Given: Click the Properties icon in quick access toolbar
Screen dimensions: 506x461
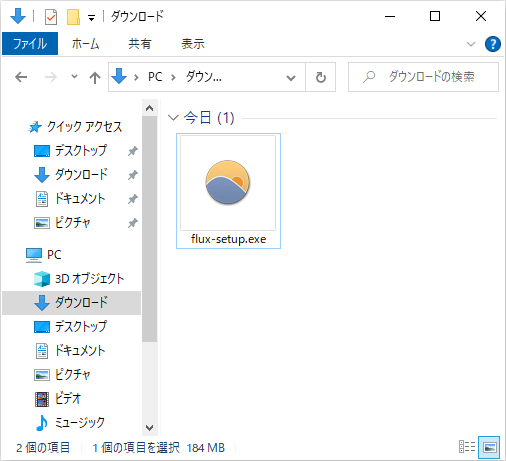Looking at the screenshot, I should click(51, 16).
